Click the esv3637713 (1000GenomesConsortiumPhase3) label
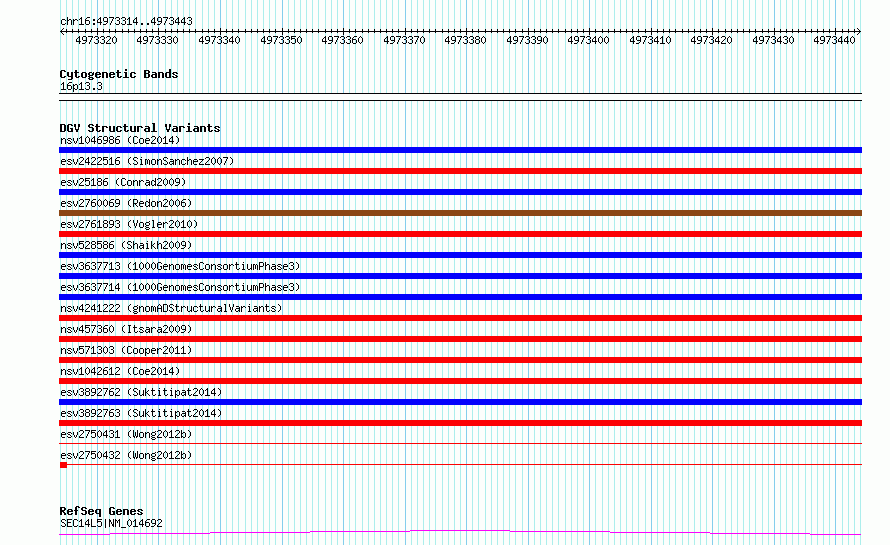The image size is (890, 545). [180, 266]
